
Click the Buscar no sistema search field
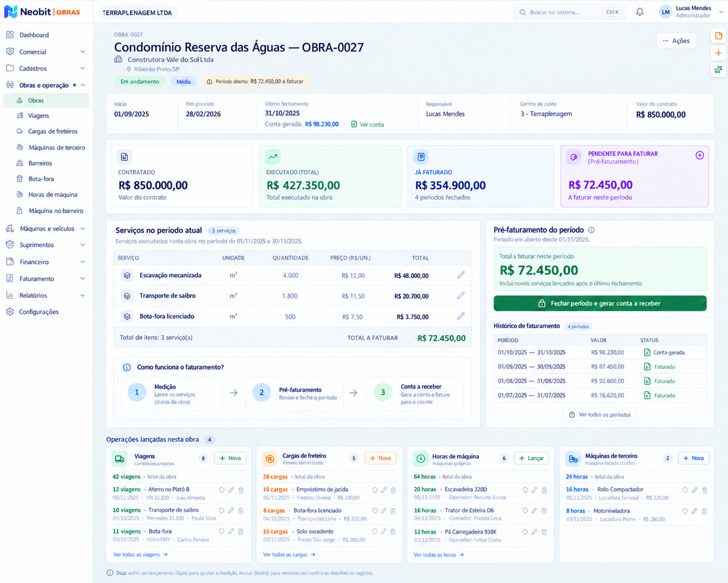(x=570, y=12)
